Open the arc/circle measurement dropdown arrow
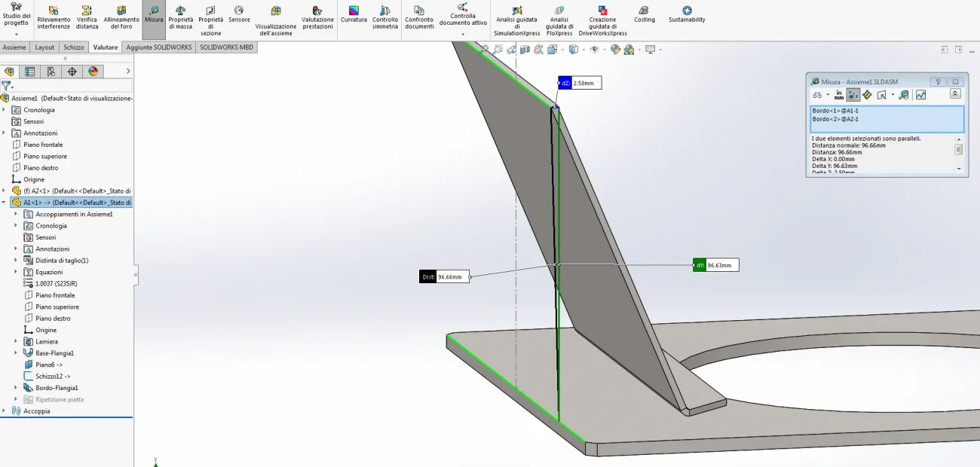Screen dimensions: 980x467 [x=828, y=95]
